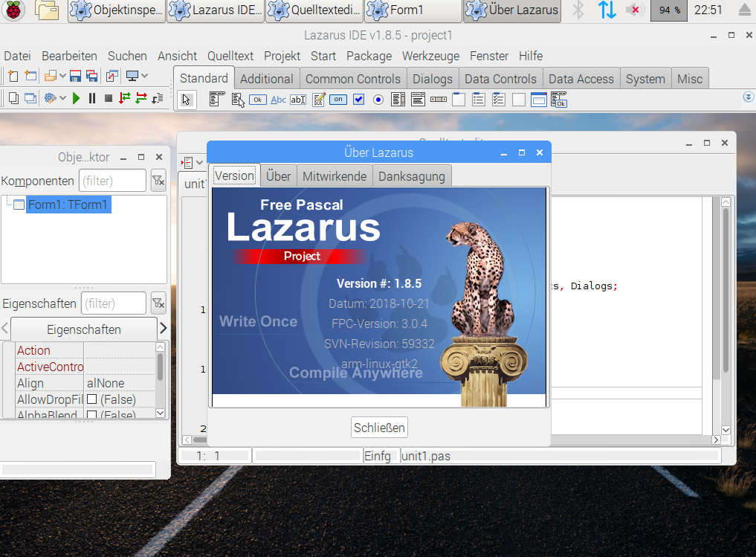Click the Step Out debugger icon
The width and height of the screenshot is (756, 557).
tap(157, 99)
